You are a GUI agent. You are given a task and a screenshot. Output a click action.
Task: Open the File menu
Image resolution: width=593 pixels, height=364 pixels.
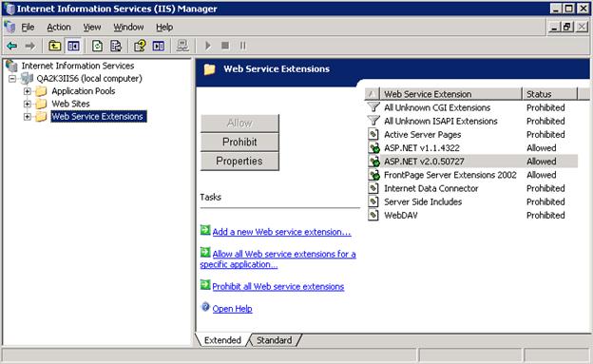[x=28, y=28]
